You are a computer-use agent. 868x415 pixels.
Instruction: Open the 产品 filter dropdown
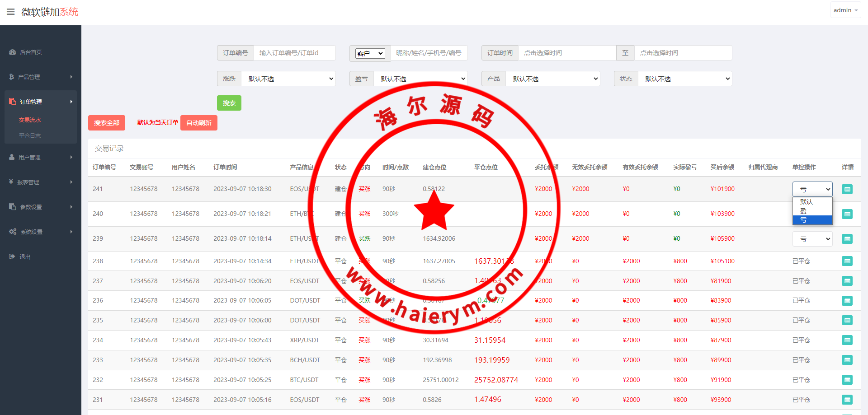point(552,79)
